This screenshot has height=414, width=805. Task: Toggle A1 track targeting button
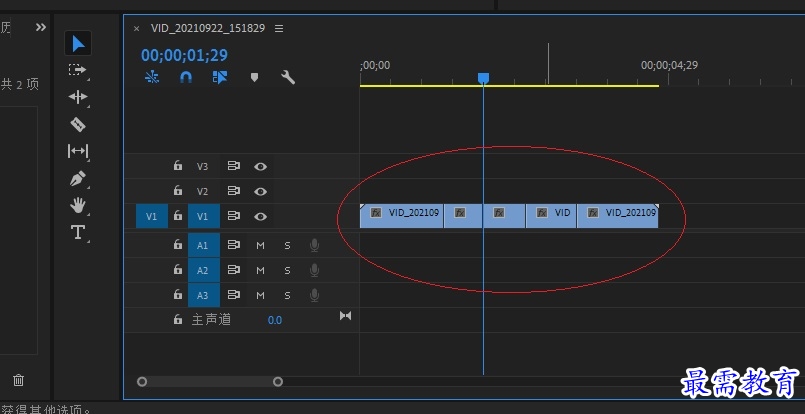coord(204,246)
